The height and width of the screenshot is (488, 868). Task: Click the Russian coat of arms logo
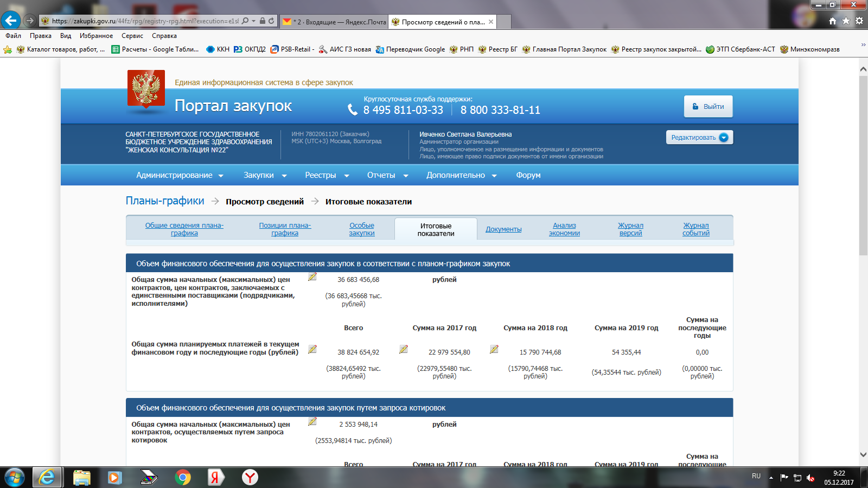click(x=146, y=88)
